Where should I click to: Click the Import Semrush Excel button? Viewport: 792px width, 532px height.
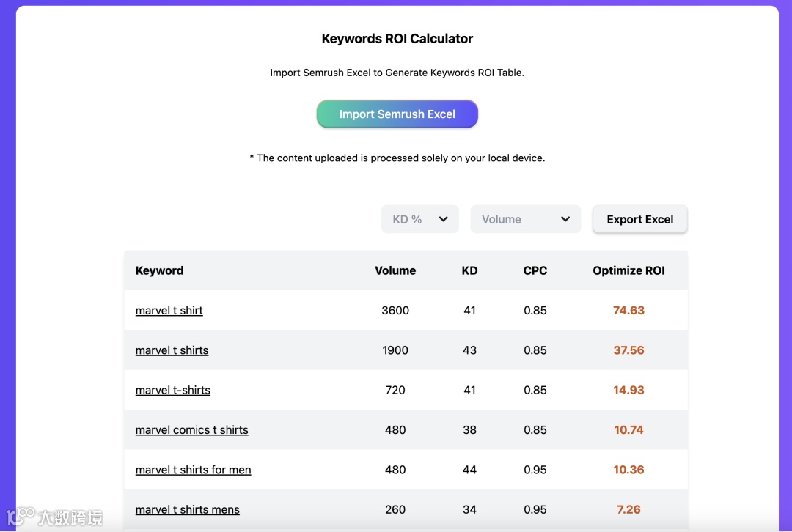click(397, 114)
